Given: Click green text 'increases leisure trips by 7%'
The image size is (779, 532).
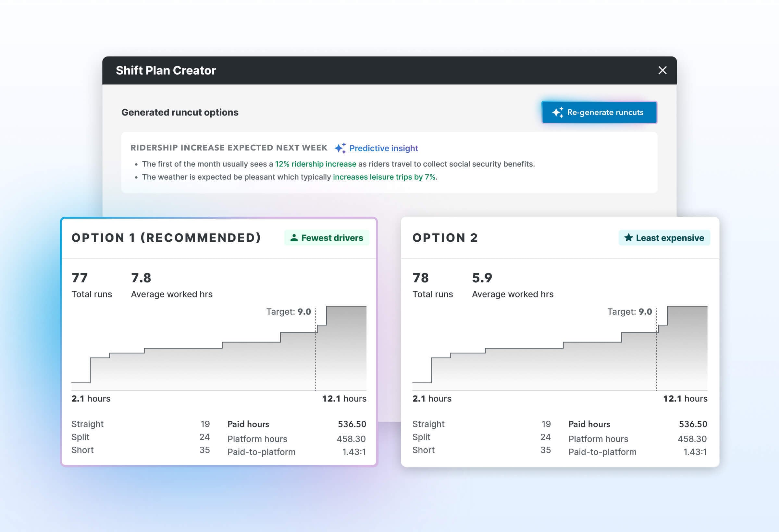Looking at the screenshot, I should pos(384,177).
